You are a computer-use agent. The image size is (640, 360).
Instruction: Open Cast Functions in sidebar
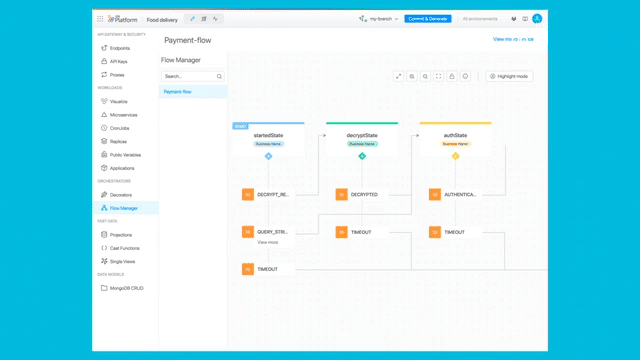tap(125, 248)
